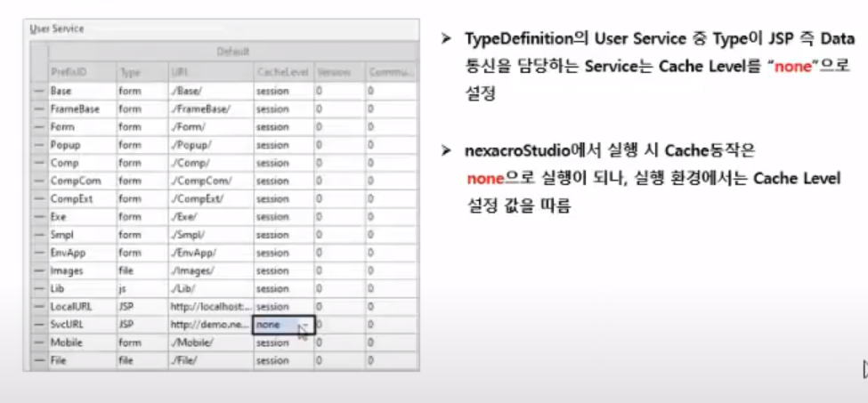Click the session CacheLevel cell in LocalURL row
The width and height of the screenshot is (868, 403).
[283, 307]
